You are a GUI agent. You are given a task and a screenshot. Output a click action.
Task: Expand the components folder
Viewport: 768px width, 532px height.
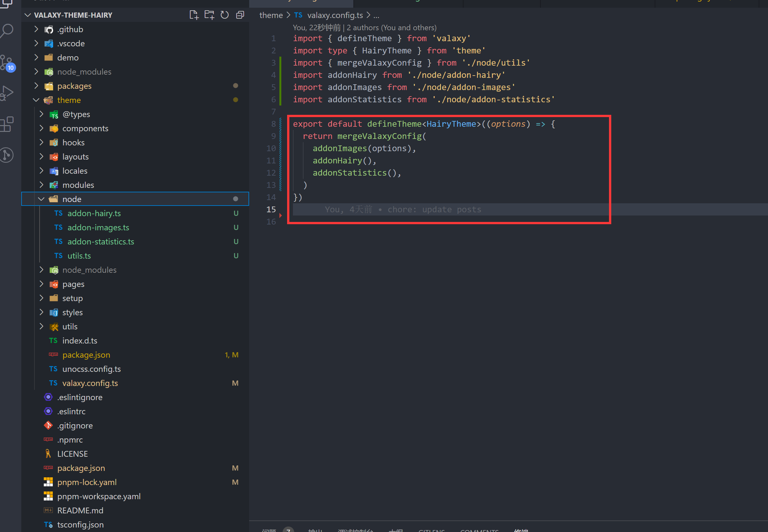41,128
